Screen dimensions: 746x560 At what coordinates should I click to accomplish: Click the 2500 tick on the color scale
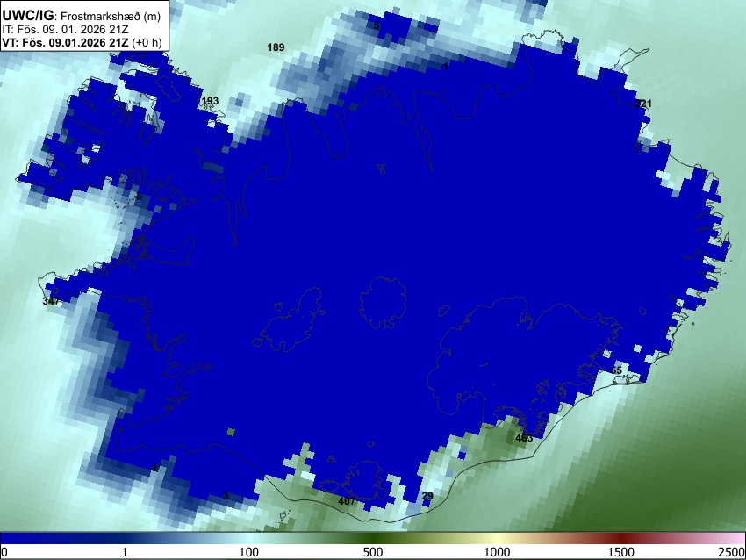[x=732, y=552]
